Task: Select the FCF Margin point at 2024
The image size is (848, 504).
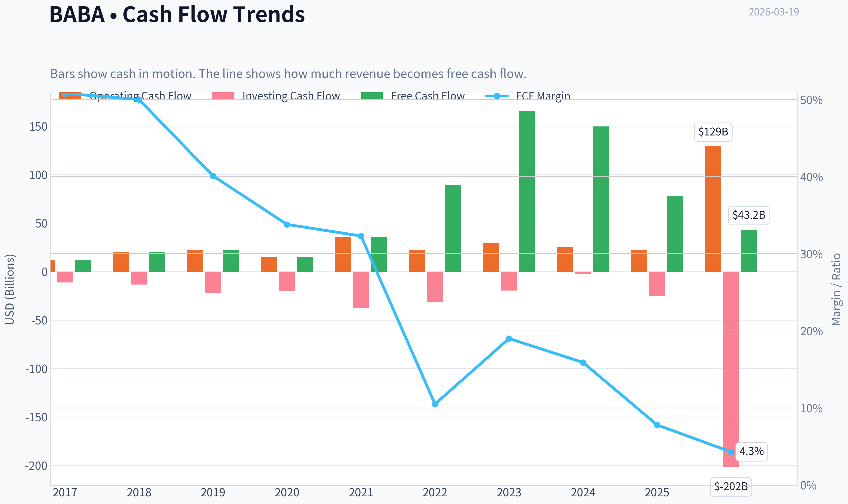Action: (583, 363)
